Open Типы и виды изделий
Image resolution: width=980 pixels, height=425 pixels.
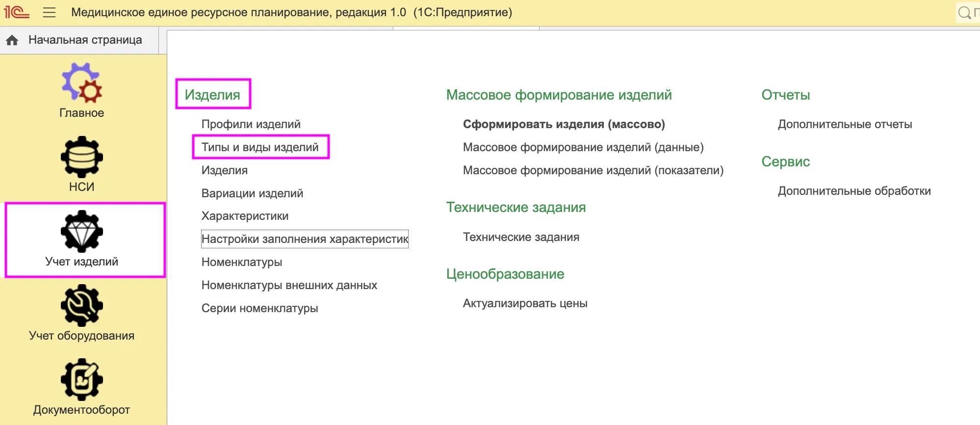coord(260,147)
